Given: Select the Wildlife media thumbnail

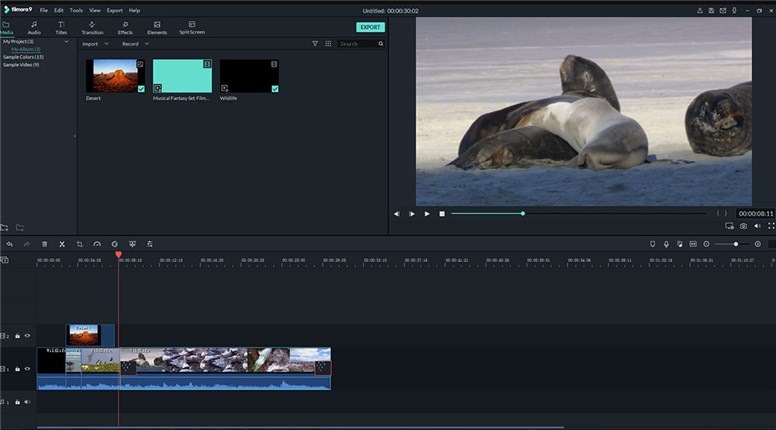Looking at the screenshot, I should [249, 76].
